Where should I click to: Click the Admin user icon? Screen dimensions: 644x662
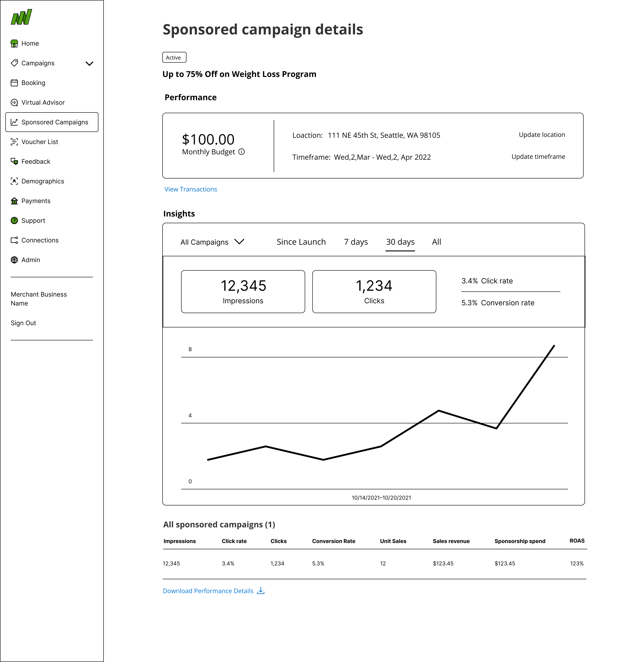(x=14, y=260)
